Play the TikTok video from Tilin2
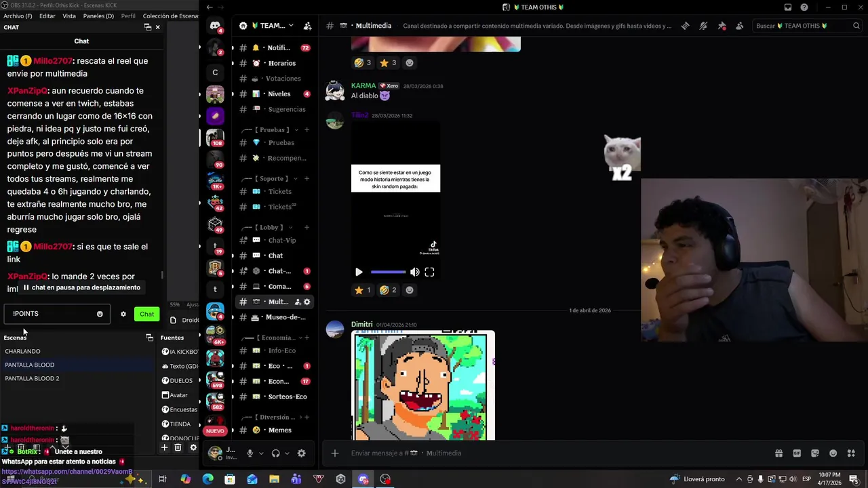 pos(359,272)
